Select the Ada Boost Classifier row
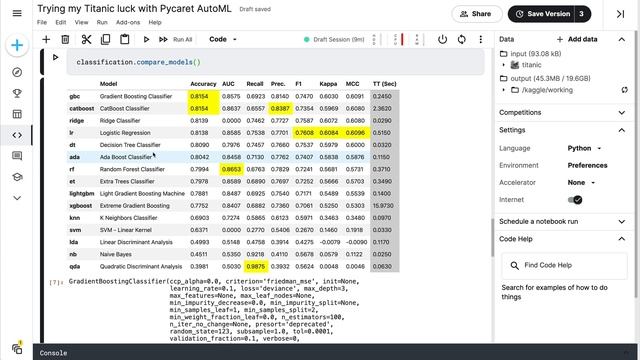 point(233,157)
